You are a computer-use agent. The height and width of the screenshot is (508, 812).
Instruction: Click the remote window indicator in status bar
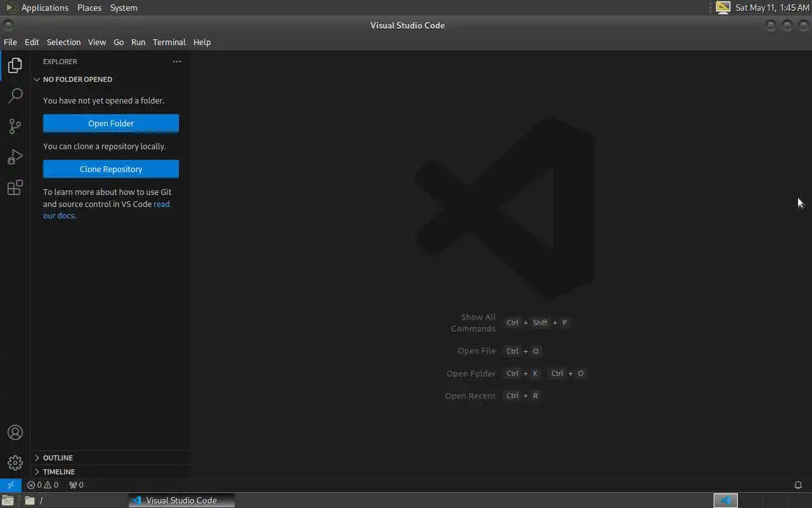point(11,485)
